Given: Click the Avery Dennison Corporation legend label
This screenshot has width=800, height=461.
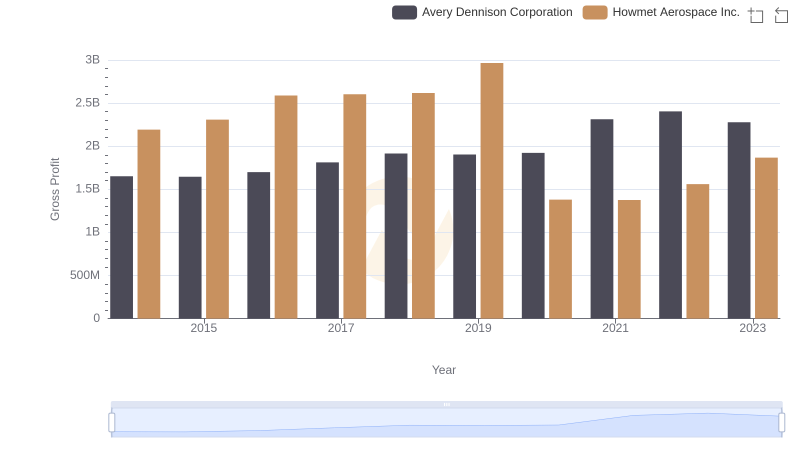Looking at the screenshot, I should (x=497, y=12).
